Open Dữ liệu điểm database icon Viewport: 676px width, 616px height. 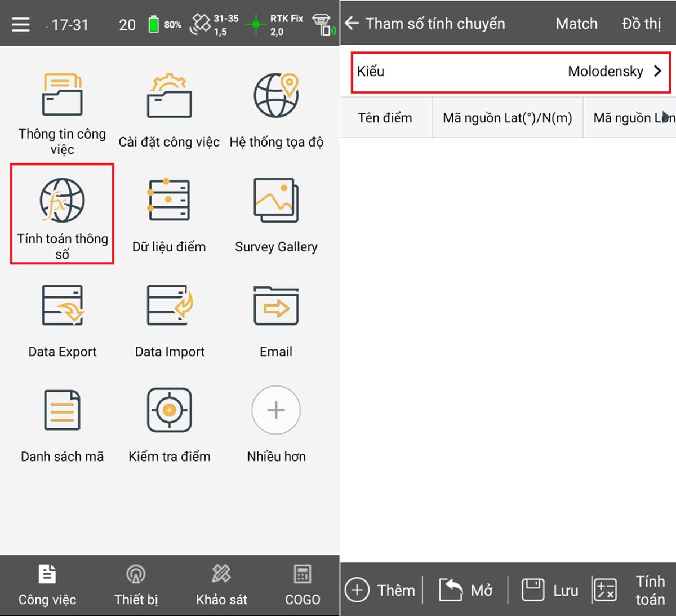click(169, 201)
